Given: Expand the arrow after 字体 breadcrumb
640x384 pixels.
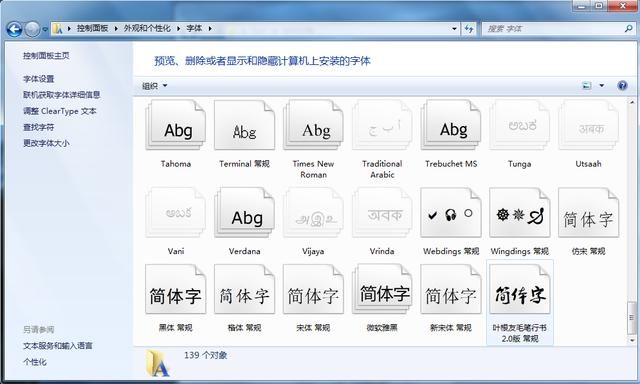Looking at the screenshot, I should (210, 29).
